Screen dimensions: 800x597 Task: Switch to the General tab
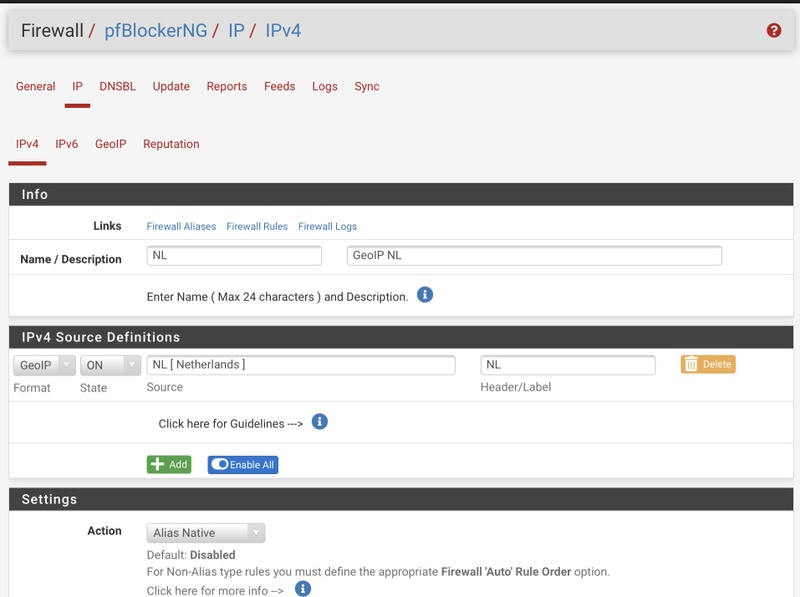35,86
